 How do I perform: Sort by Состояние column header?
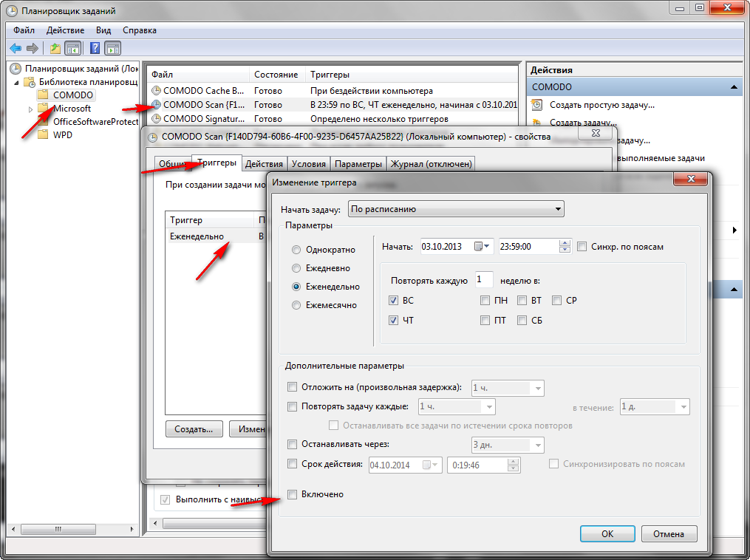(x=276, y=75)
